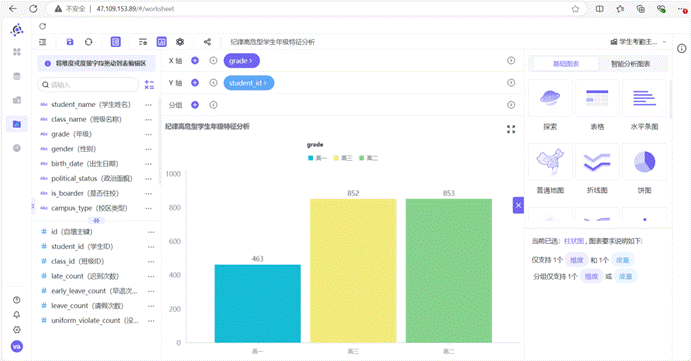
Task: Add a field to the grouping row
Action: 195,105
